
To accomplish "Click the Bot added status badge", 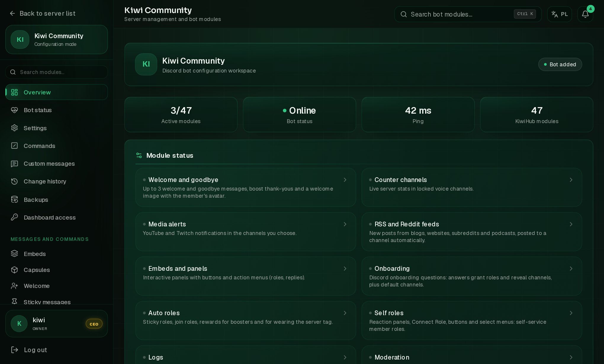I will pyautogui.click(x=560, y=65).
